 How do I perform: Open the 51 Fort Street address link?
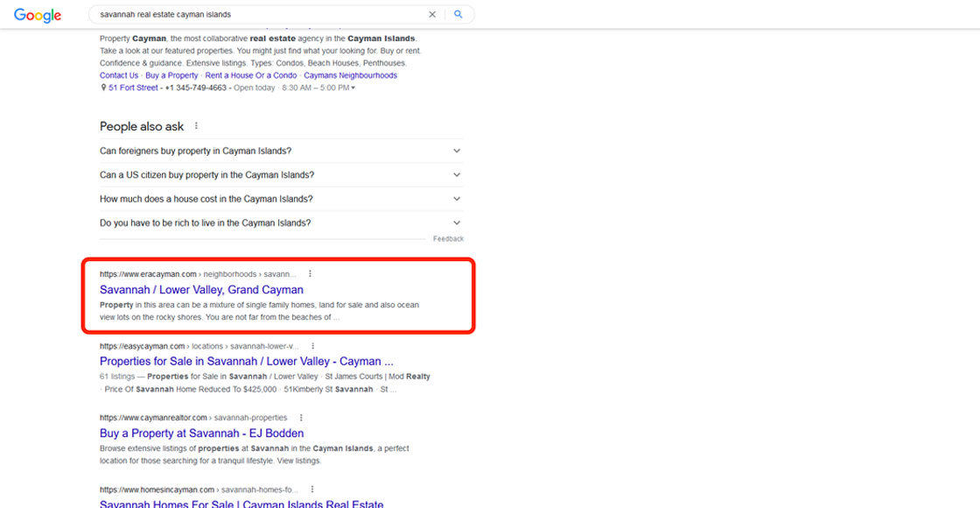[x=133, y=88]
